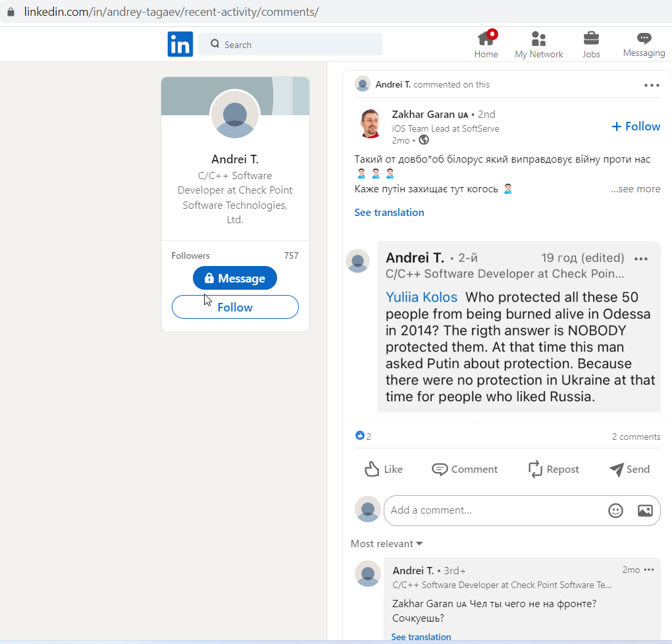The width and height of the screenshot is (672, 644).
Task: Click the Search input field
Action: [x=290, y=44]
